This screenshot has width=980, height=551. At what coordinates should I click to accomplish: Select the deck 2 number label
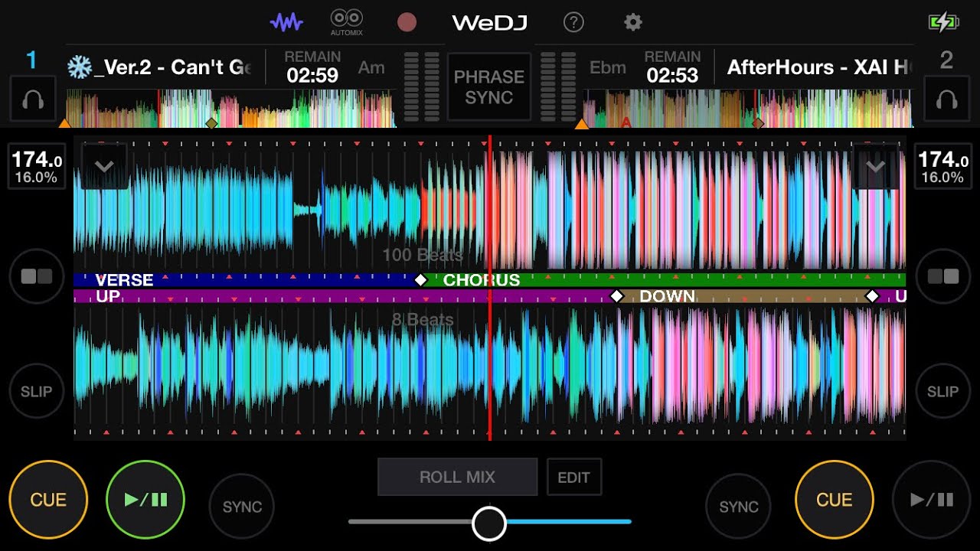click(x=946, y=60)
